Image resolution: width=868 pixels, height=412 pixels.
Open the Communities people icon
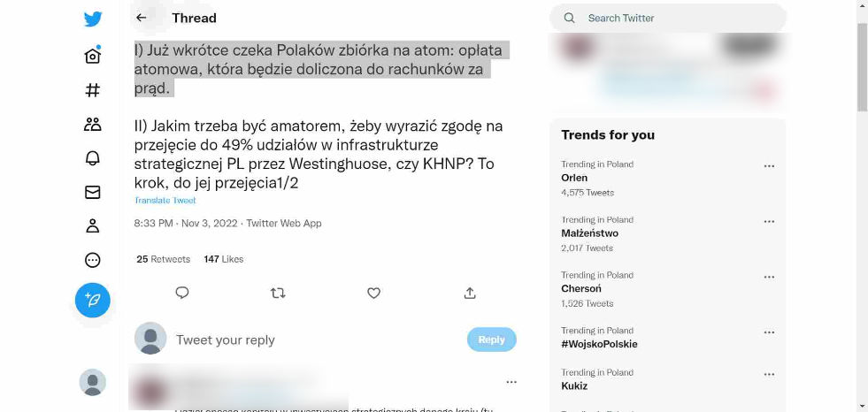[x=92, y=125]
